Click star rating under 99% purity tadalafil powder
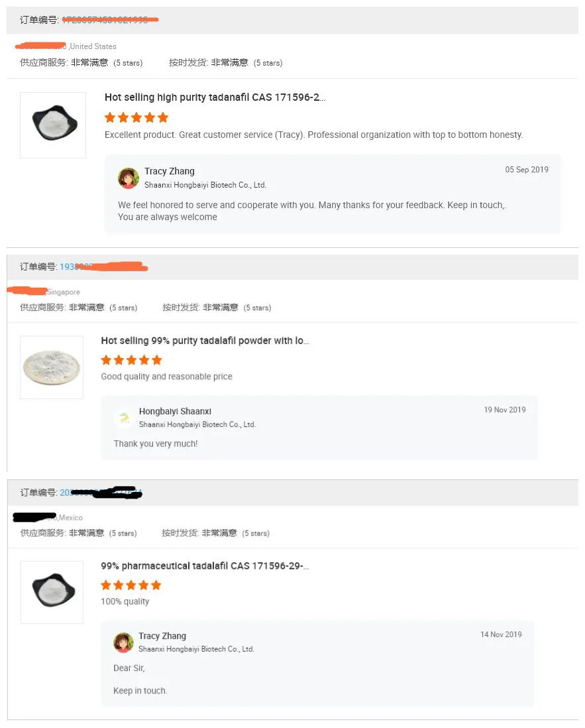585x728 pixels. point(131,360)
